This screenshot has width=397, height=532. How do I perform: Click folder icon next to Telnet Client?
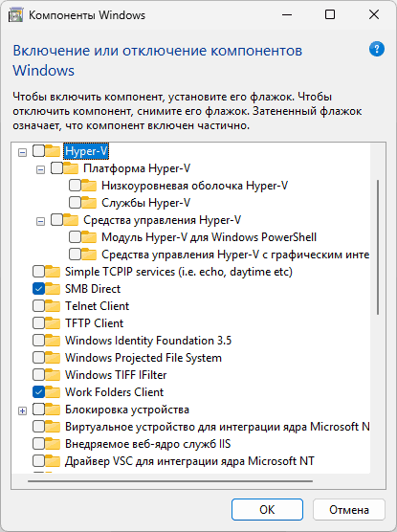coord(54,306)
